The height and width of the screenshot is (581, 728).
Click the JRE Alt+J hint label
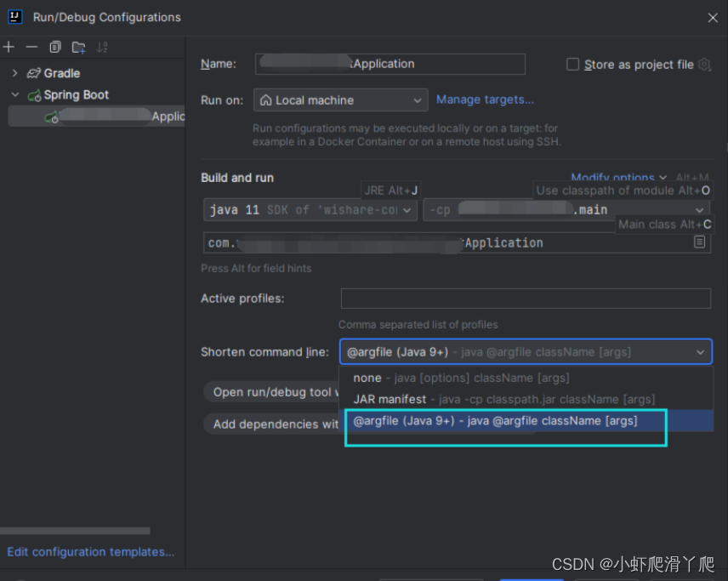pyautogui.click(x=391, y=191)
